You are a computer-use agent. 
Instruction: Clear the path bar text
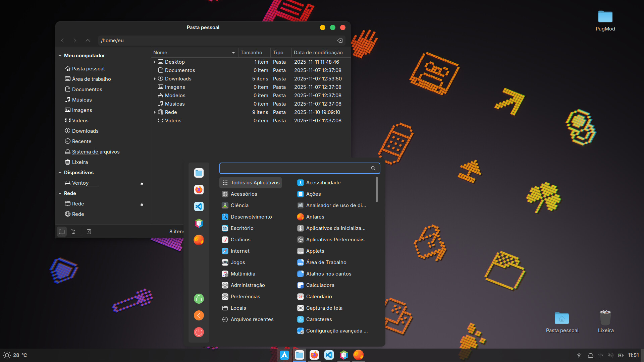tap(340, 41)
